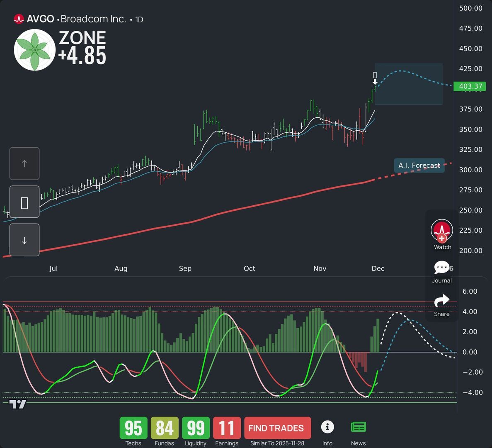Toggle the middle chart control button
This screenshot has height=448, width=492.
coord(24,202)
